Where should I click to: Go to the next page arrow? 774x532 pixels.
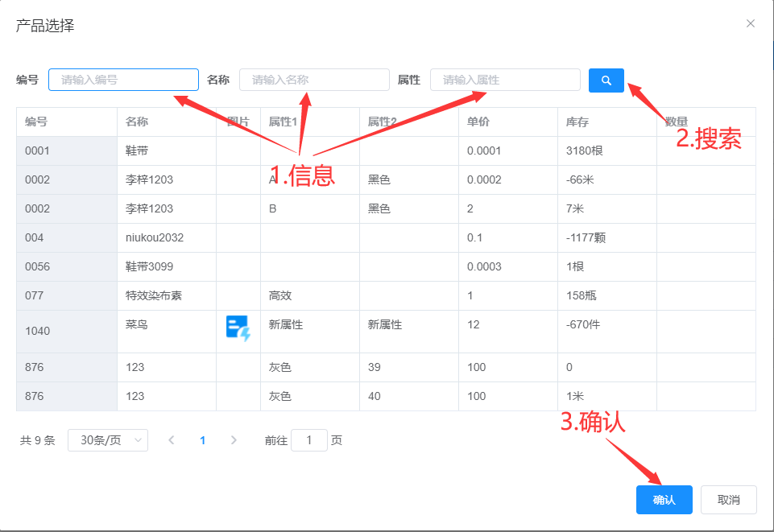tap(234, 440)
